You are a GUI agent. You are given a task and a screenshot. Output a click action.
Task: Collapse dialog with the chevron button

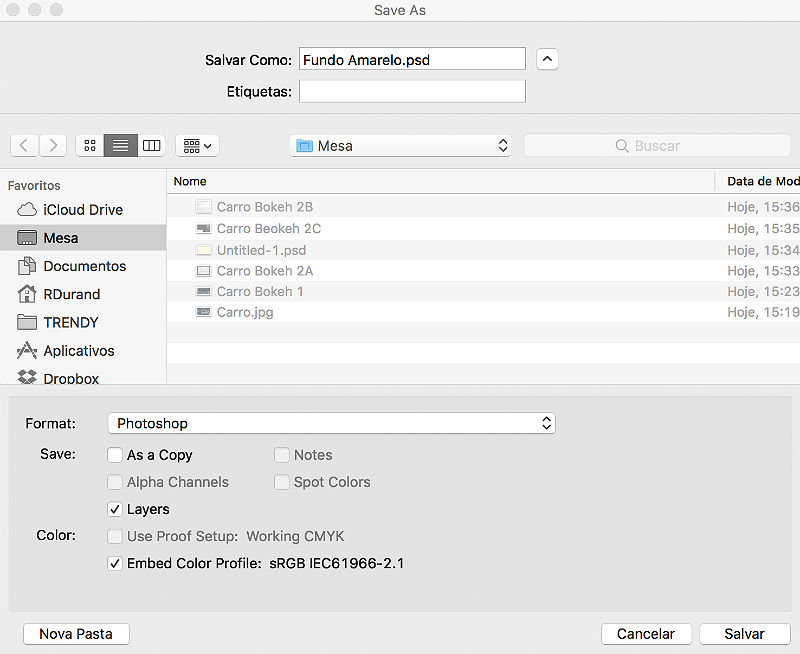(547, 59)
